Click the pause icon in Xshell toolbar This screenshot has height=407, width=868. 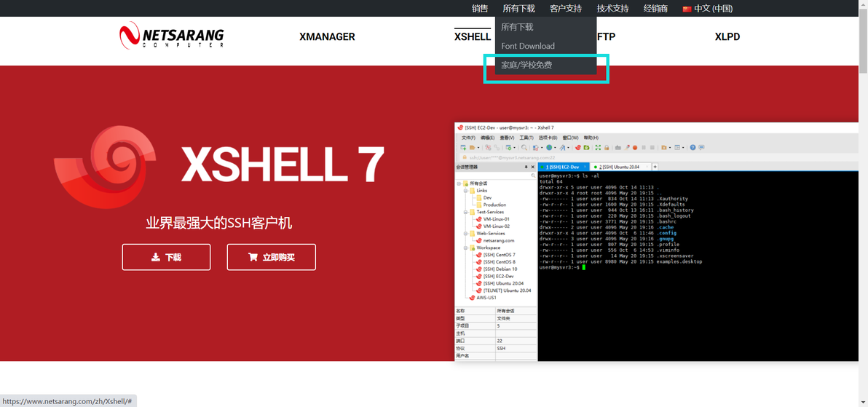point(644,147)
